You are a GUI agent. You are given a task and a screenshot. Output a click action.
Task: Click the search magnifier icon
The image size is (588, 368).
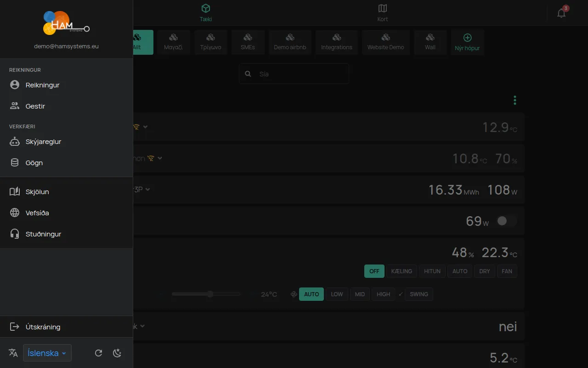(248, 74)
